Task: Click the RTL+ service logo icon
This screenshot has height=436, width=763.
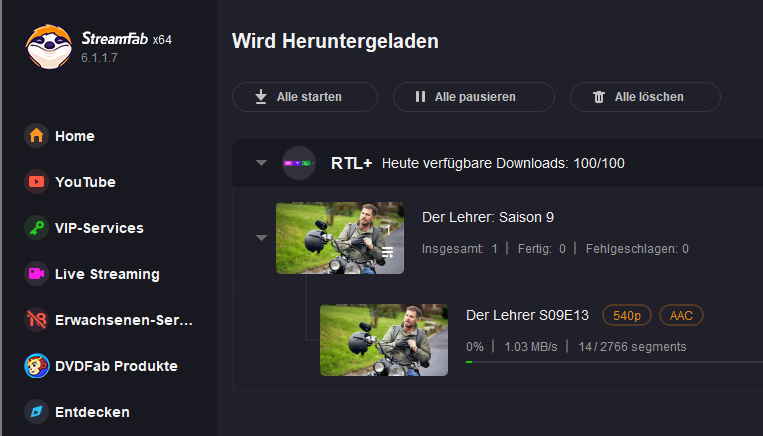Action: [299, 163]
